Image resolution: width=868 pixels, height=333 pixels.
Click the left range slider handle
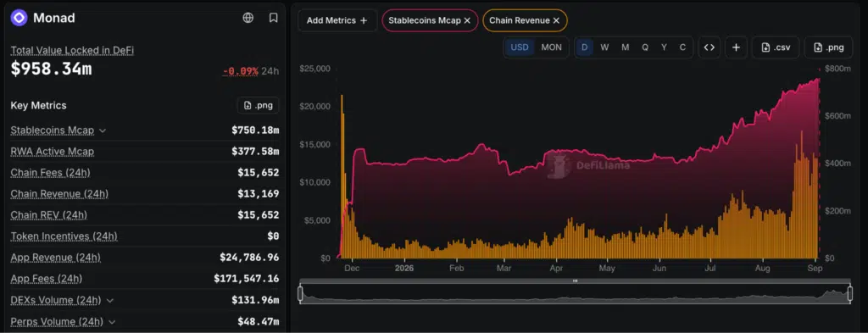point(301,294)
